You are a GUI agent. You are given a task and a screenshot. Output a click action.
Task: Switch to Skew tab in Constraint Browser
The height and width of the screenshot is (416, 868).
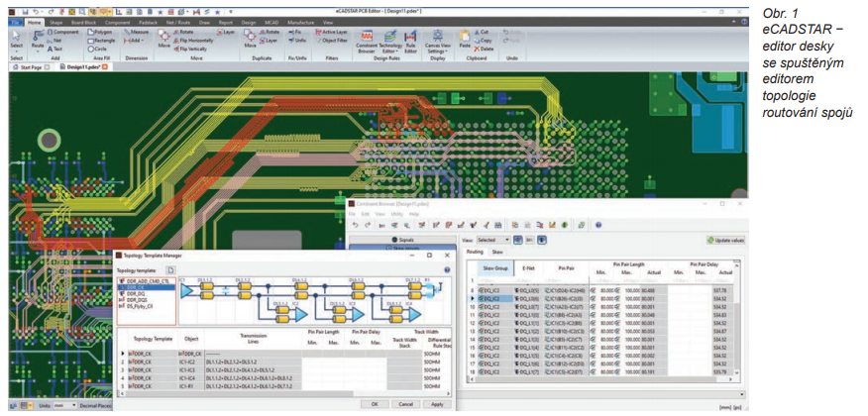pos(497,252)
